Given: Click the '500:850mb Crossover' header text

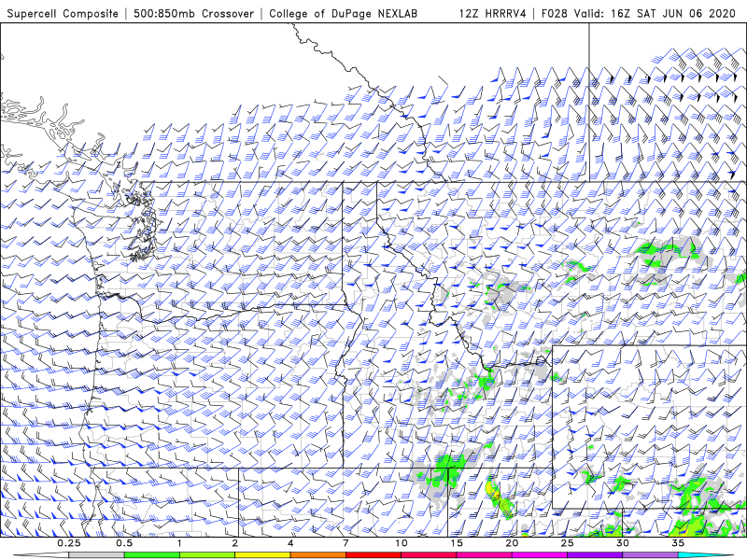Looking at the screenshot, I should [x=194, y=13].
